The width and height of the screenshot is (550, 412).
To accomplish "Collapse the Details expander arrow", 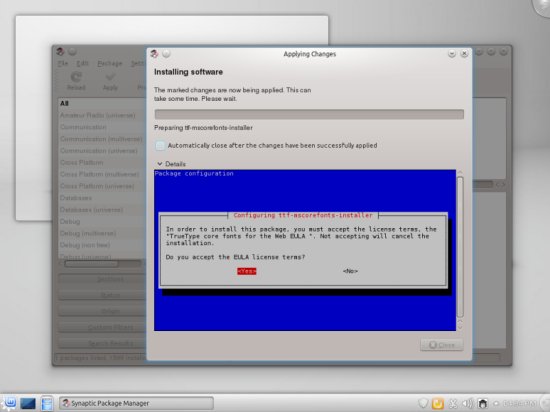I will (160, 164).
